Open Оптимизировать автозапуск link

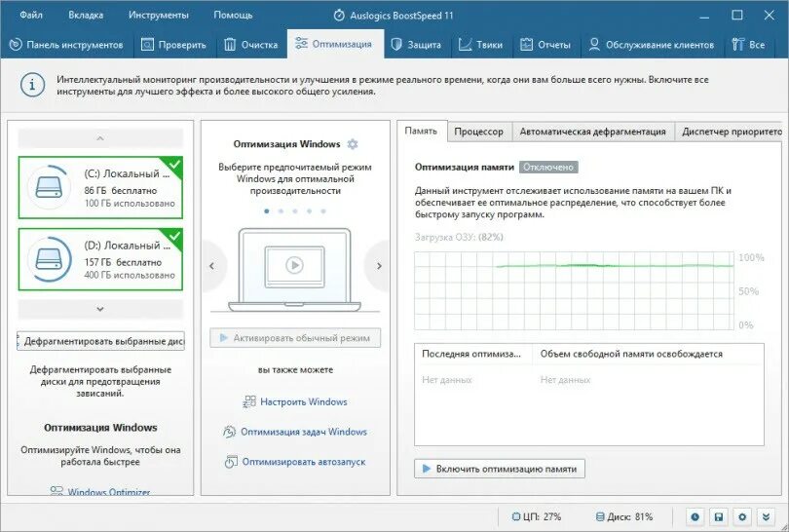(303, 462)
